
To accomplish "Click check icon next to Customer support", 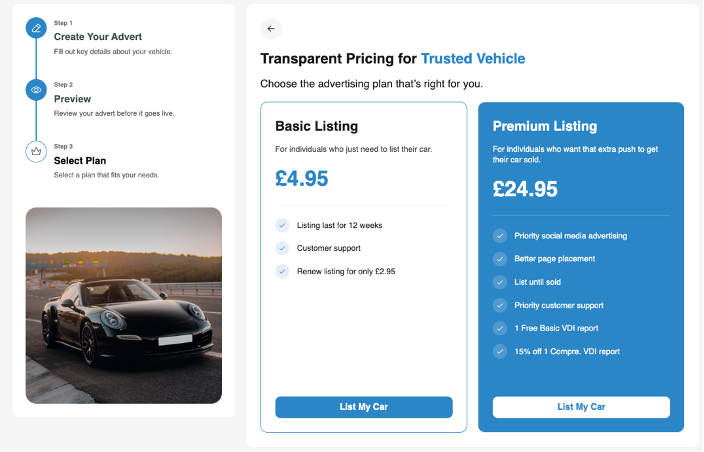I will click(x=282, y=248).
